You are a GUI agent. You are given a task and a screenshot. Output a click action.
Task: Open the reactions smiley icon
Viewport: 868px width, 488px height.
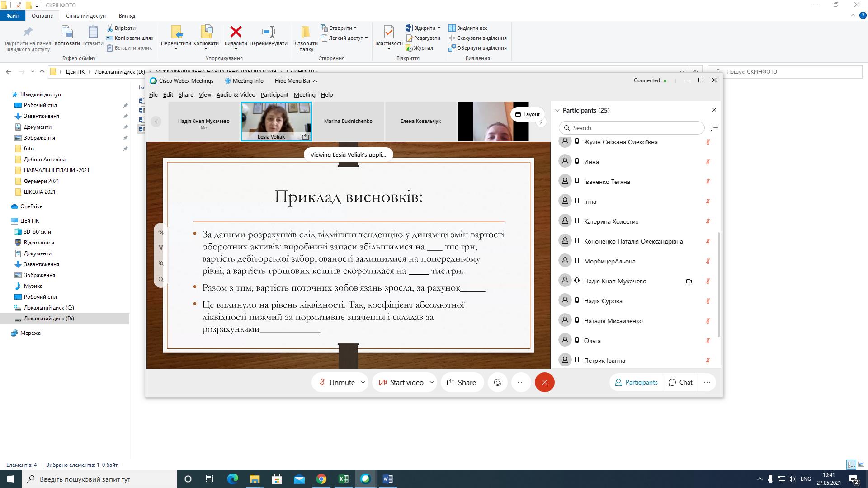click(x=498, y=382)
